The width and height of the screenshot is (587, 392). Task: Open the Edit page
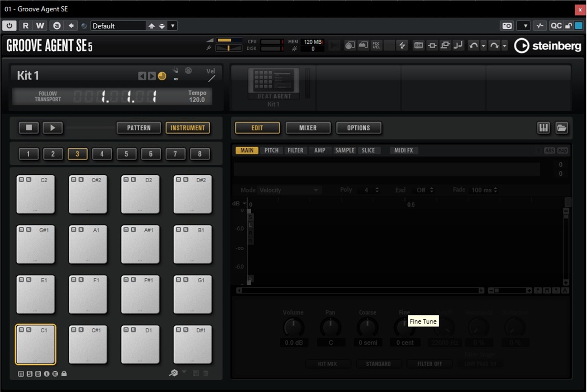tap(257, 128)
